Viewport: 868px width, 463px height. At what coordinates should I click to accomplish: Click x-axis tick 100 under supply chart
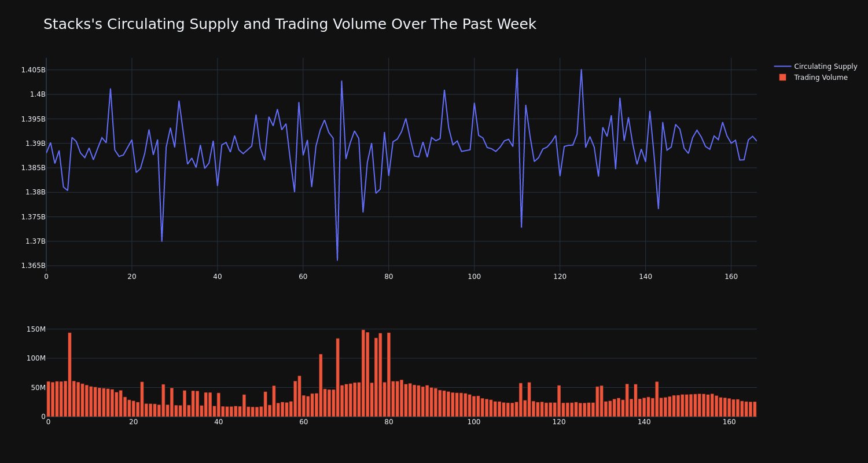tap(475, 277)
